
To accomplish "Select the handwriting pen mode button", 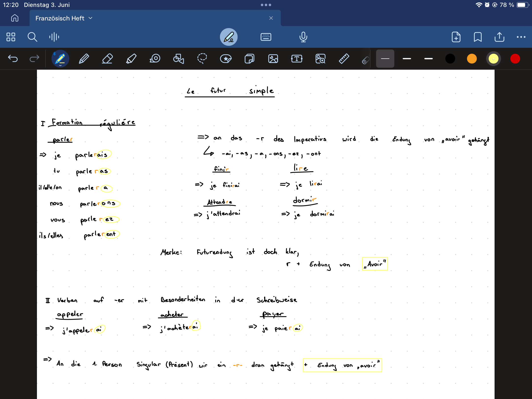I will tap(229, 37).
